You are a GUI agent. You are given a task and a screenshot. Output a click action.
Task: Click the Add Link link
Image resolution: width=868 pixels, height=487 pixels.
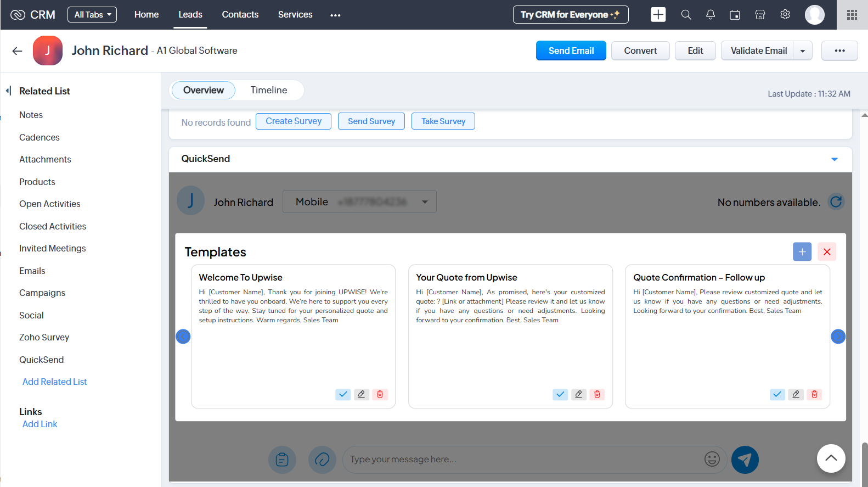40,424
